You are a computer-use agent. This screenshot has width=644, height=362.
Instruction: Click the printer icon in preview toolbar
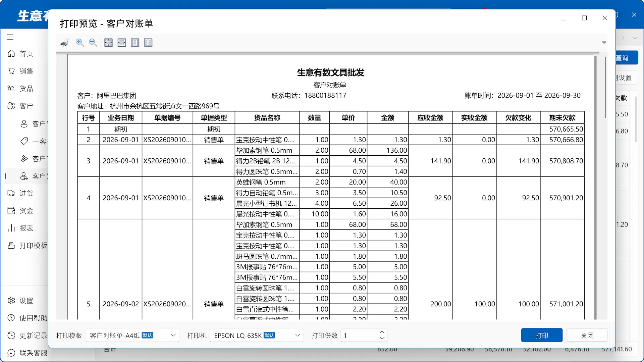[64, 43]
